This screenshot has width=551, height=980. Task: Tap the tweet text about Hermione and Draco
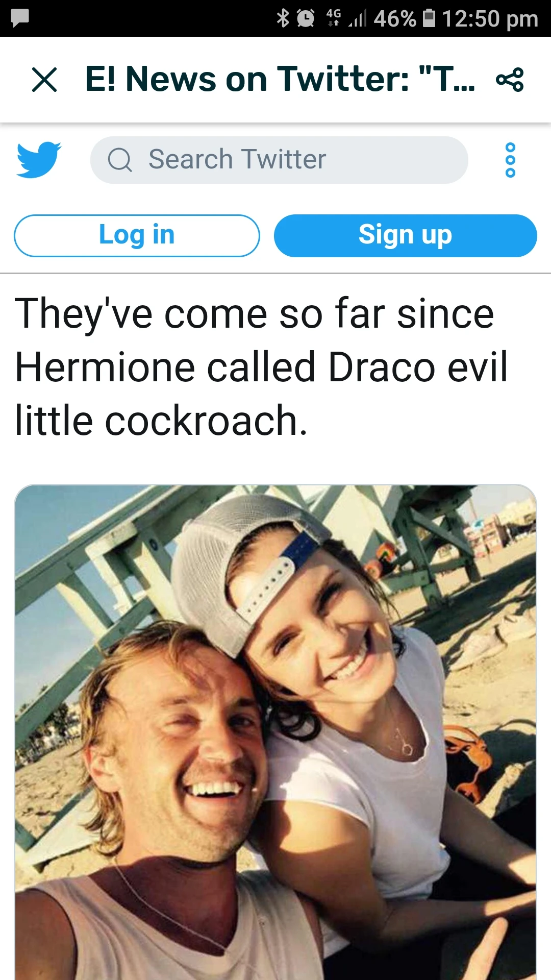pos(261,366)
